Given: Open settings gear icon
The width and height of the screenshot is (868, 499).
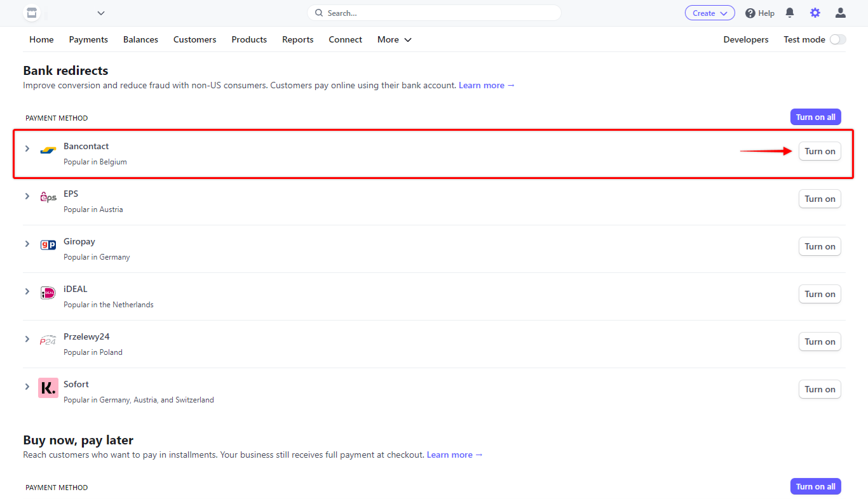Looking at the screenshot, I should click(x=815, y=13).
